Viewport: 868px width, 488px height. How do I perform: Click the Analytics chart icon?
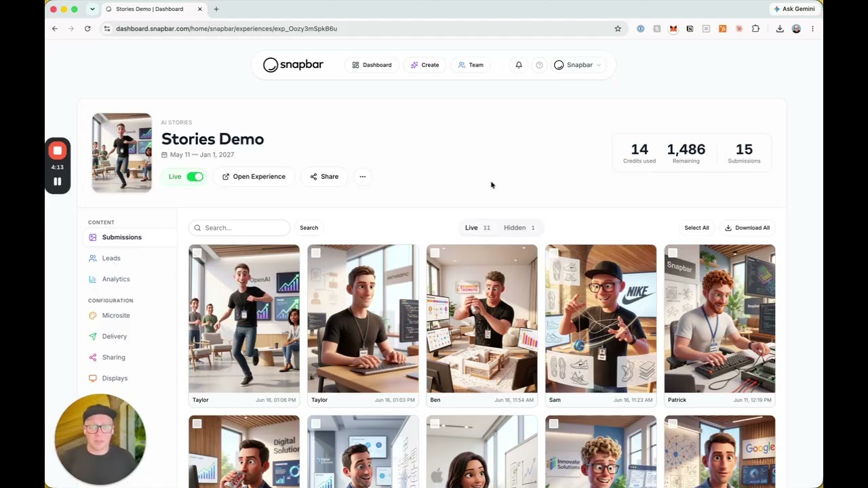93,279
